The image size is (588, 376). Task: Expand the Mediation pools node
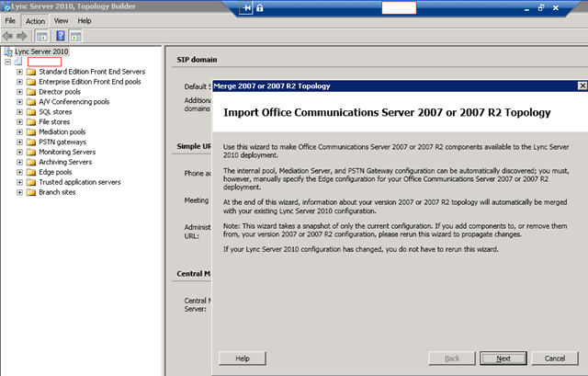19,132
